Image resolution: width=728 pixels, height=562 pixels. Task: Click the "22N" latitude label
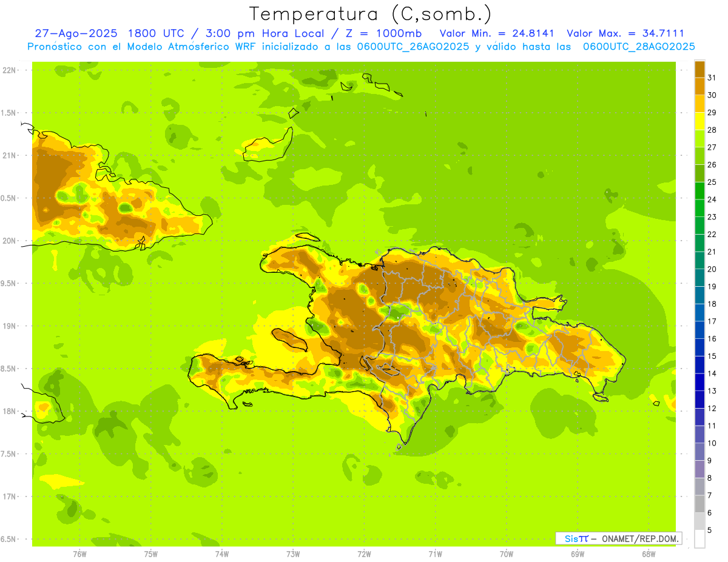[9, 70]
